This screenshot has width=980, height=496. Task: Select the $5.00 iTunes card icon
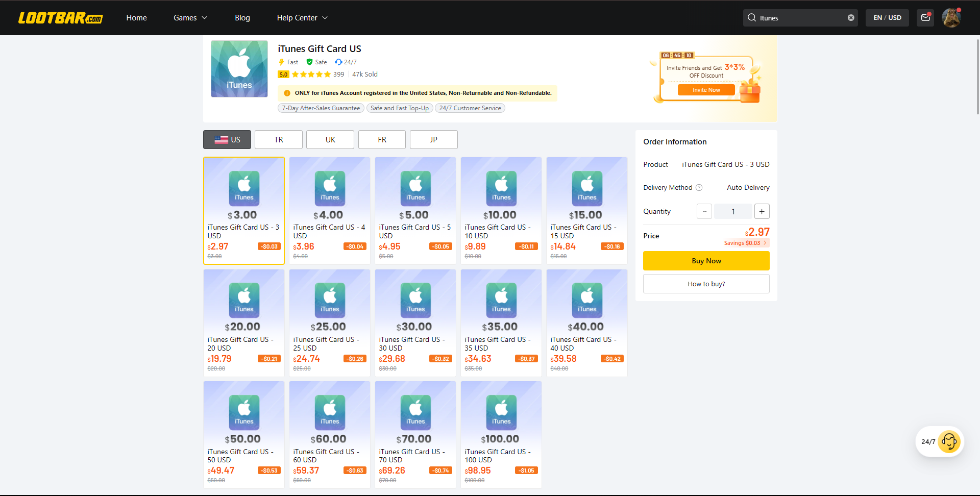click(x=415, y=189)
